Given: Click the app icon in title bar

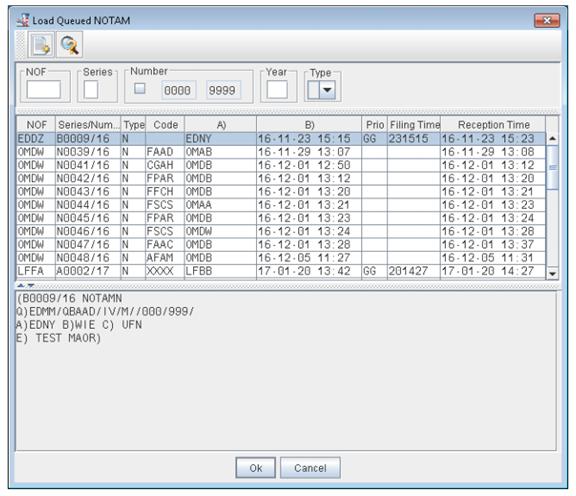Looking at the screenshot, I should pyautogui.click(x=23, y=20).
